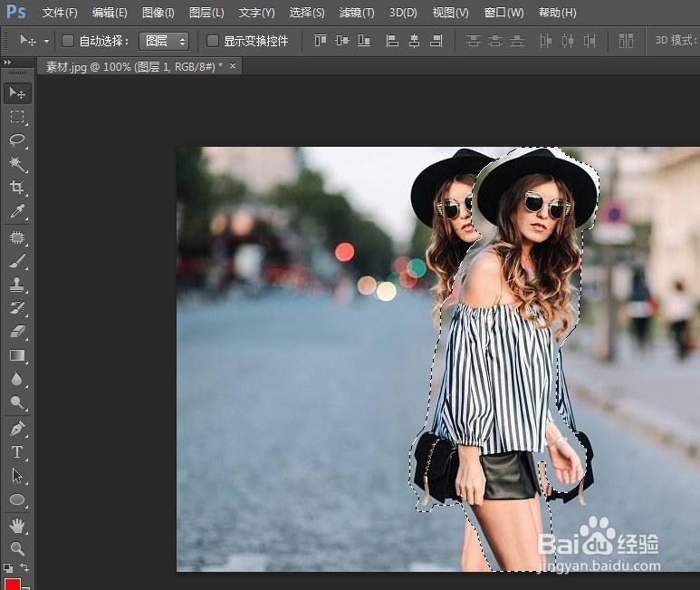Select the Eyedropper tool

17,210
